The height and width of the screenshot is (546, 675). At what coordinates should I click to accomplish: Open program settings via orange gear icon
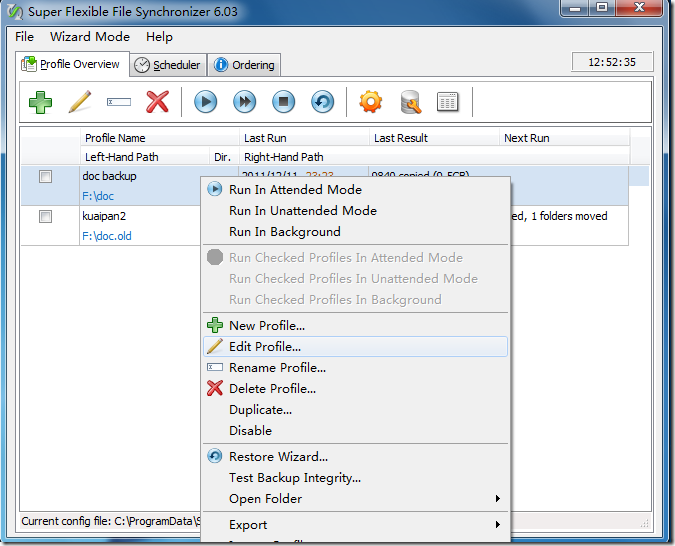tap(371, 102)
